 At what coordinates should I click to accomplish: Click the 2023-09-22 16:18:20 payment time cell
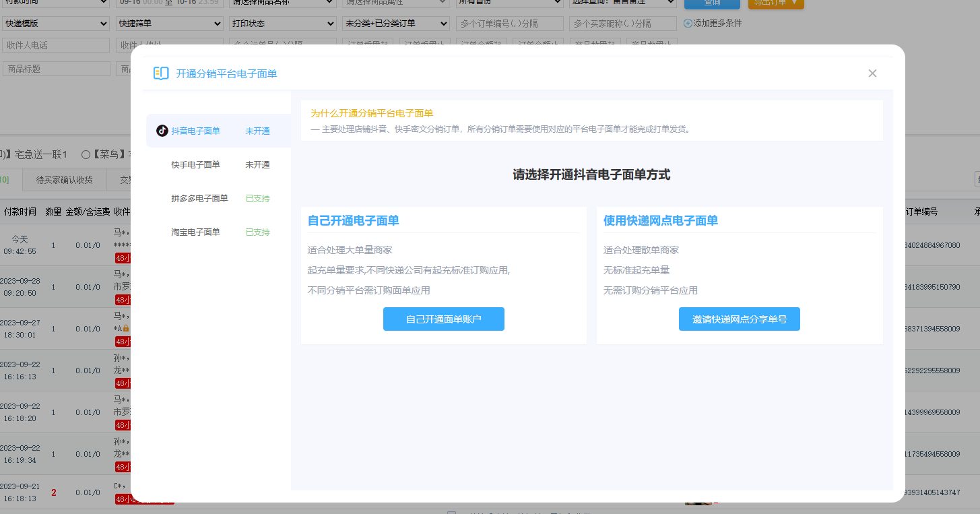point(20,412)
